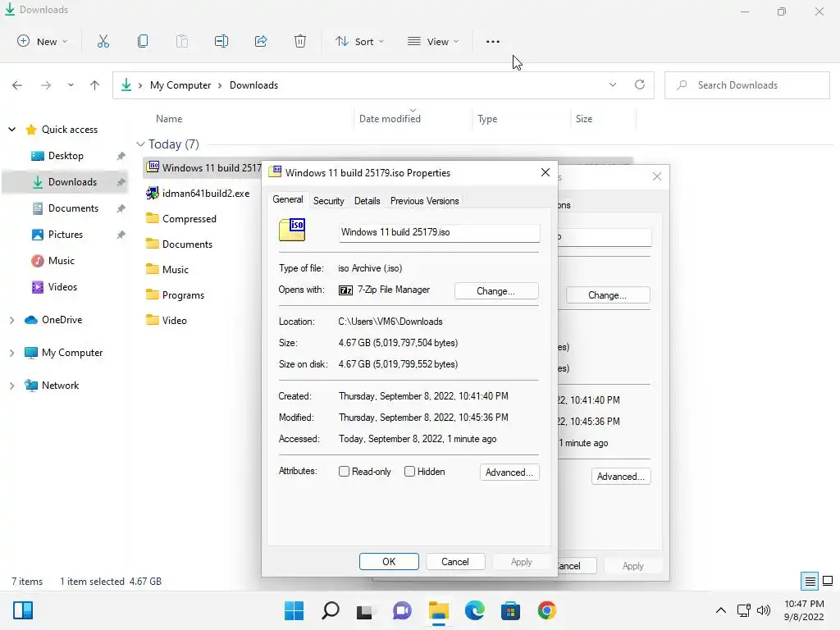Enable the Hidden attribute checkbox

click(x=409, y=472)
